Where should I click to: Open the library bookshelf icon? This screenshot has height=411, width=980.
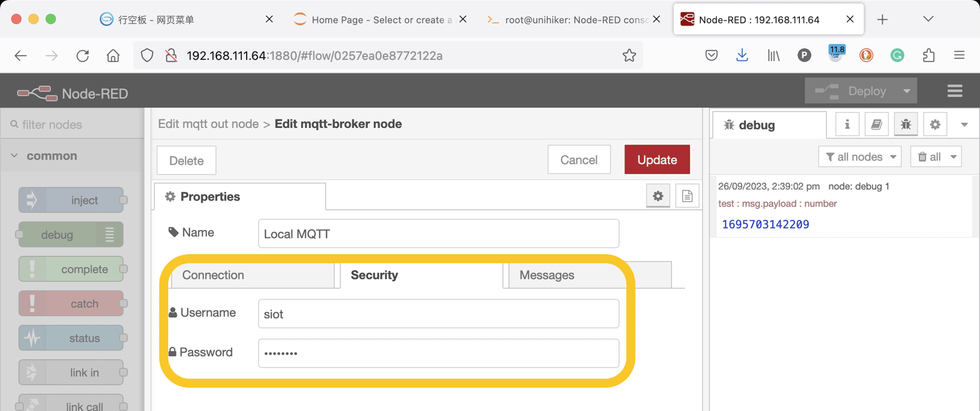(x=773, y=55)
